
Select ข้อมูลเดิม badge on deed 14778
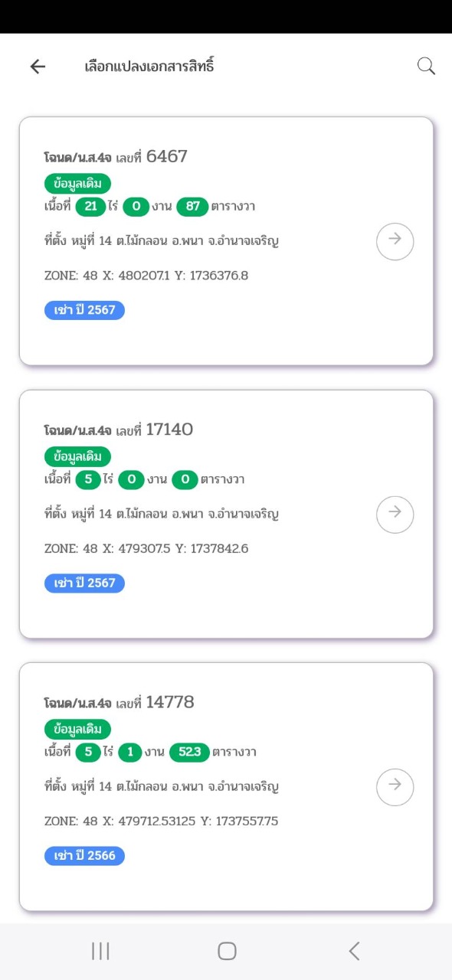[77, 729]
